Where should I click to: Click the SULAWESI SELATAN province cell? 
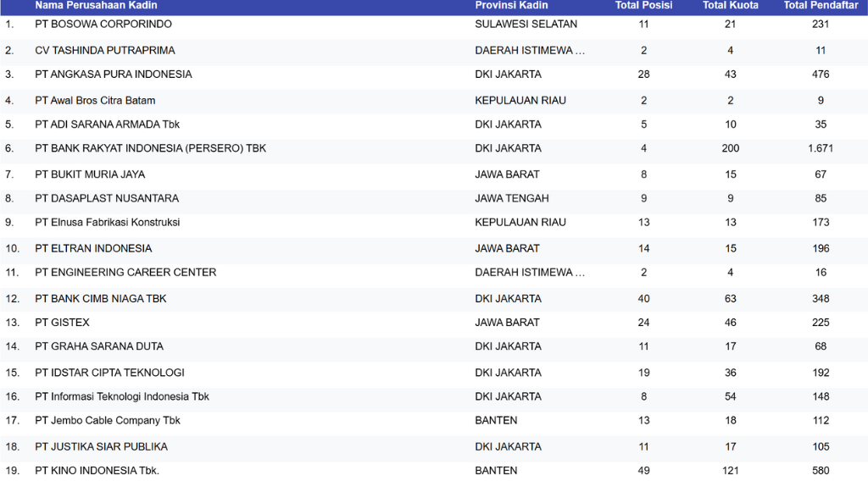[526, 25]
